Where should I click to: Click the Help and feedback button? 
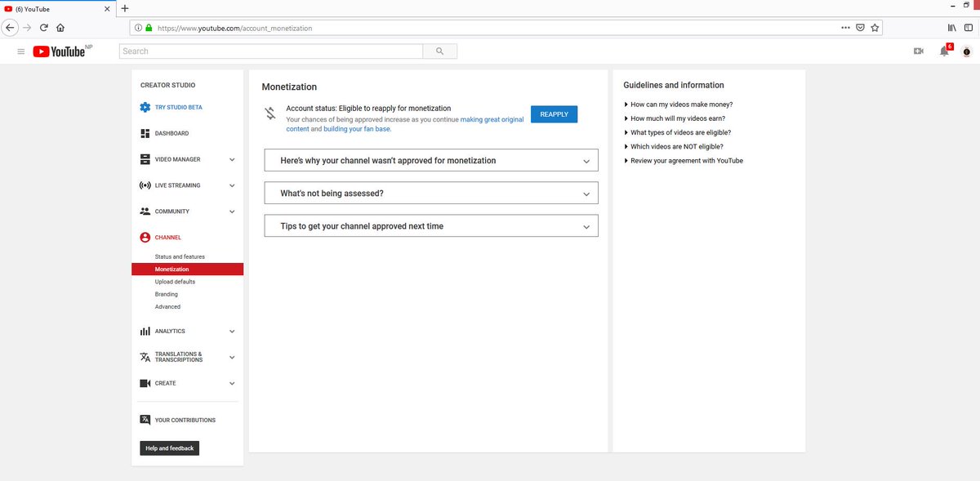click(170, 448)
